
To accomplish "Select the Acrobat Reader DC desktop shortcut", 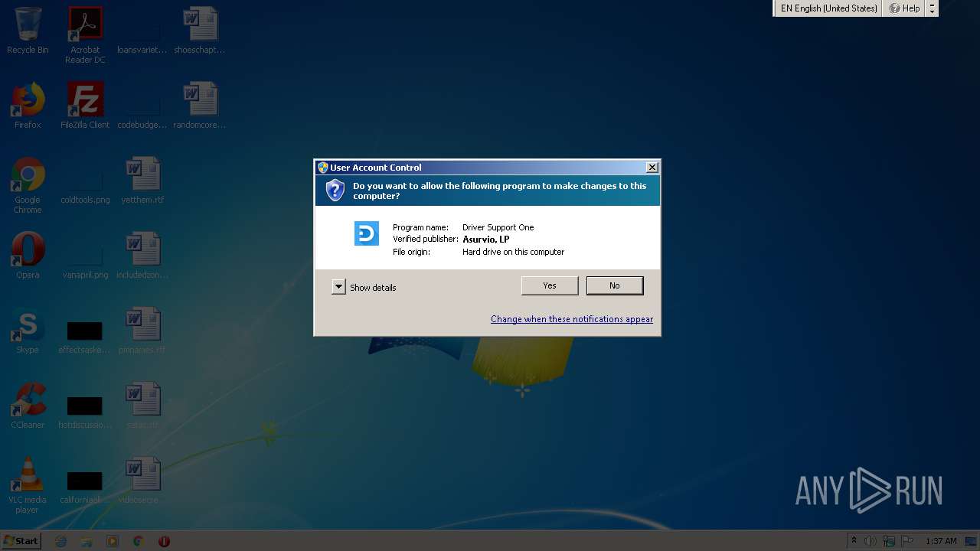I will coord(85,35).
